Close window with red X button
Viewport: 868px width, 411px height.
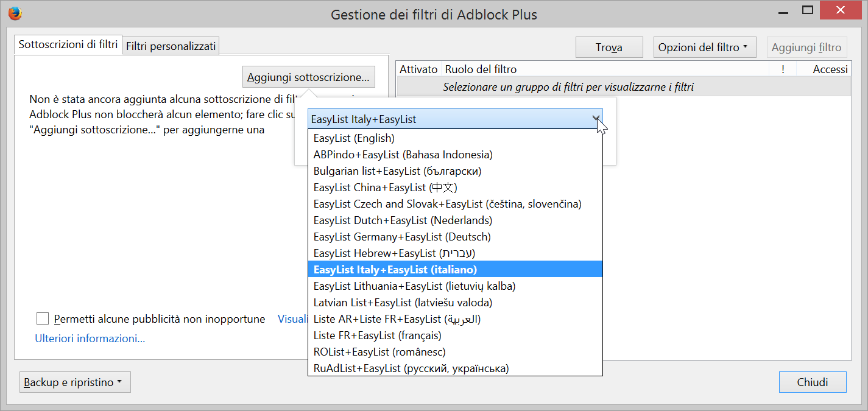tap(841, 10)
